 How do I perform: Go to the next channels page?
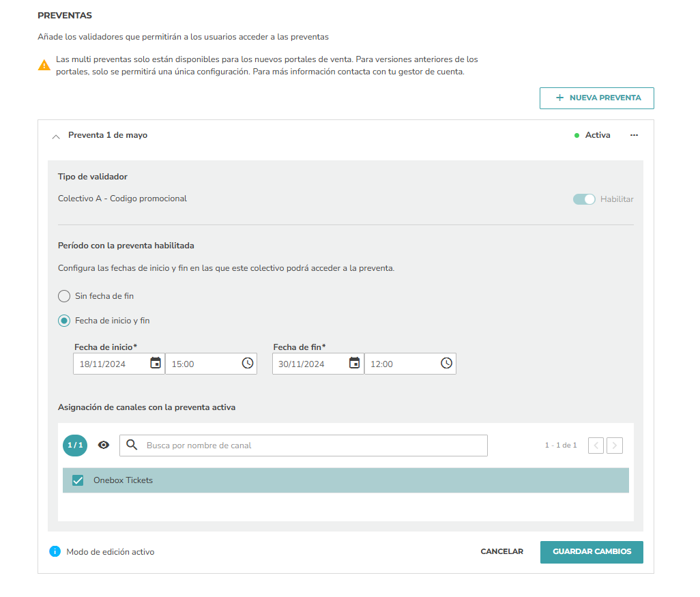(615, 445)
